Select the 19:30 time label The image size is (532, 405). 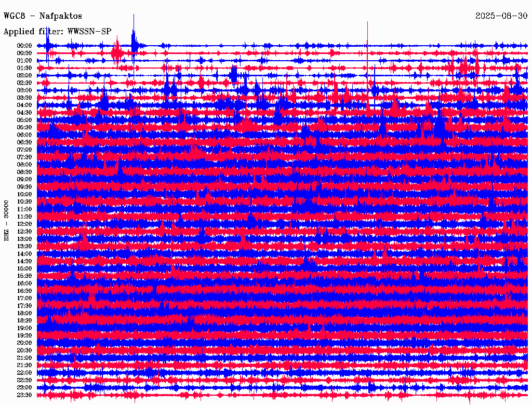coord(24,335)
